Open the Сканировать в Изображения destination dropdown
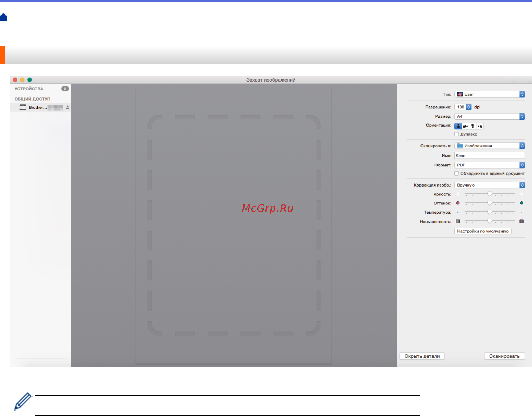This screenshot has width=532, height=416. [x=490, y=146]
